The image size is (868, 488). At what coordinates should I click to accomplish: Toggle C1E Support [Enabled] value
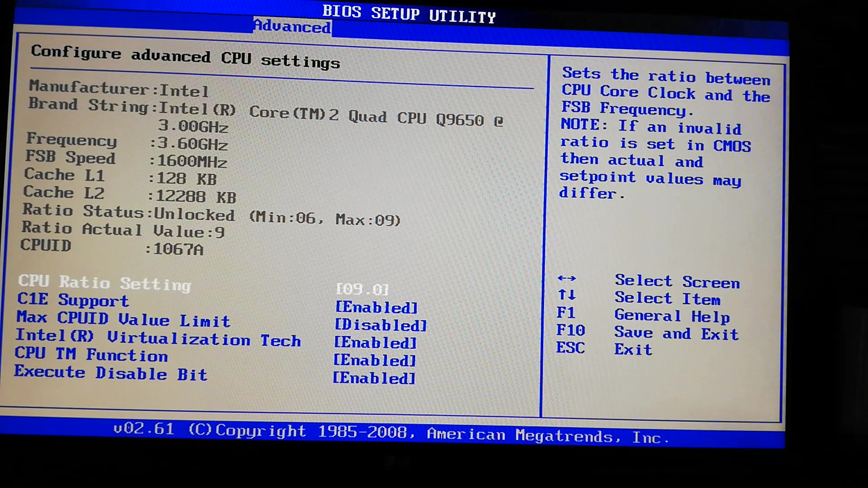click(x=376, y=308)
